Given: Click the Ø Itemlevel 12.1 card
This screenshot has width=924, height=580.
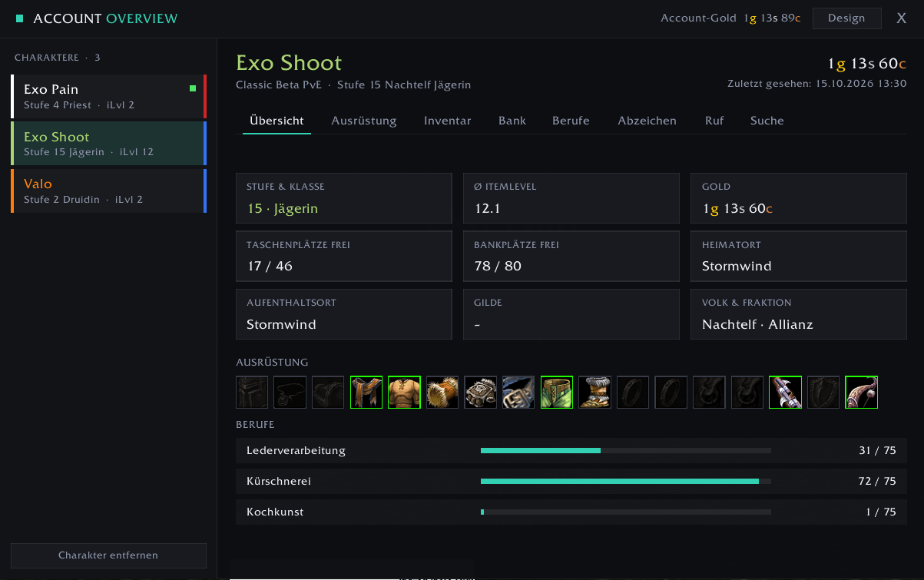Looking at the screenshot, I should pos(571,198).
